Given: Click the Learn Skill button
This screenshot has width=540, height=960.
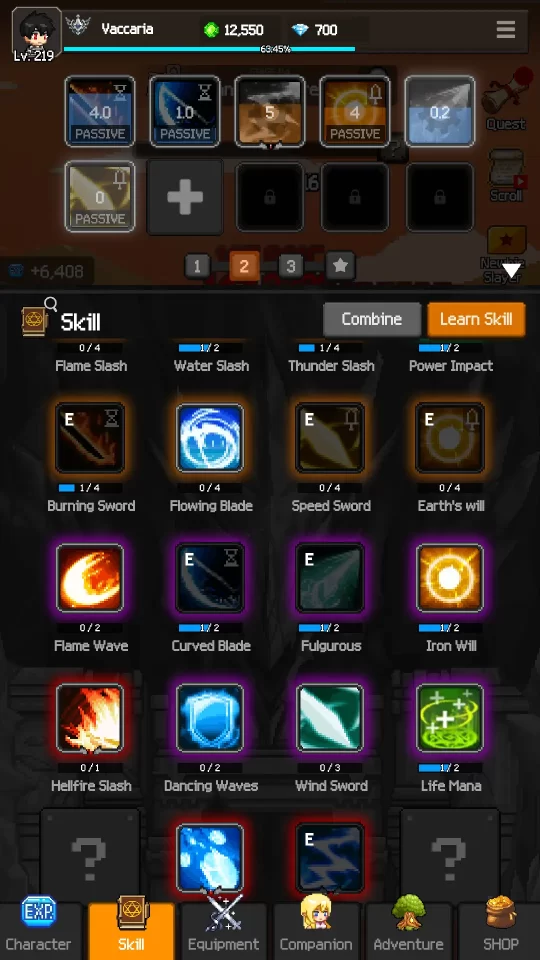Looking at the screenshot, I should tap(476, 319).
